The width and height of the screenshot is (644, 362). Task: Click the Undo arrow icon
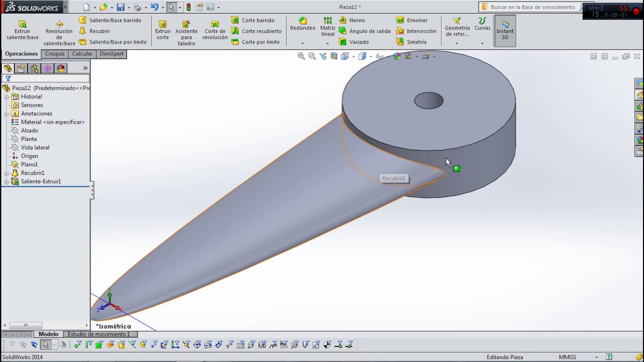click(x=154, y=7)
